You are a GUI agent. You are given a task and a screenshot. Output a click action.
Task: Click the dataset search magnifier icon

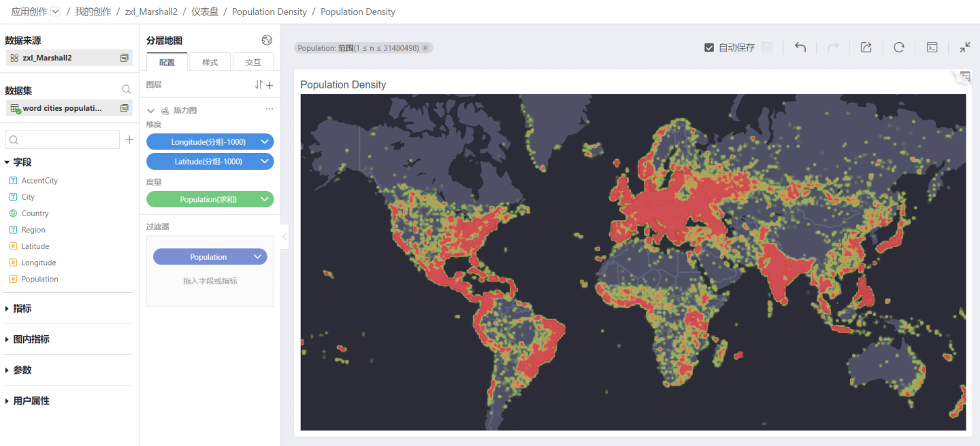(x=126, y=90)
